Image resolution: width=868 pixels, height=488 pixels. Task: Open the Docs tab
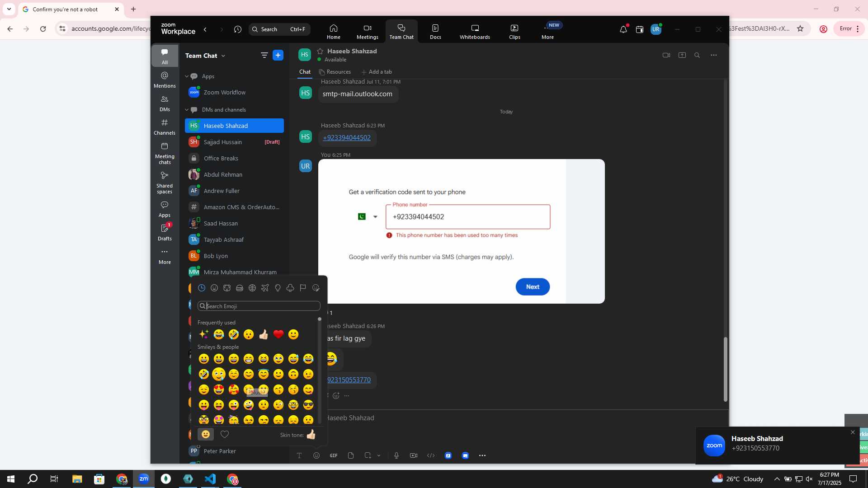click(x=435, y=32)
